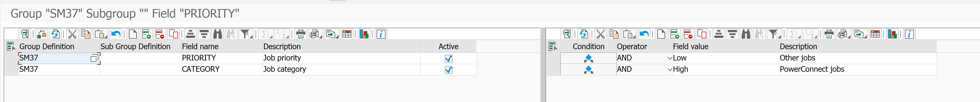Open search help in SM37 Group Definition cell
Image resolution: width=980 pixels, height=102 pixels.
tap(94, 58)
